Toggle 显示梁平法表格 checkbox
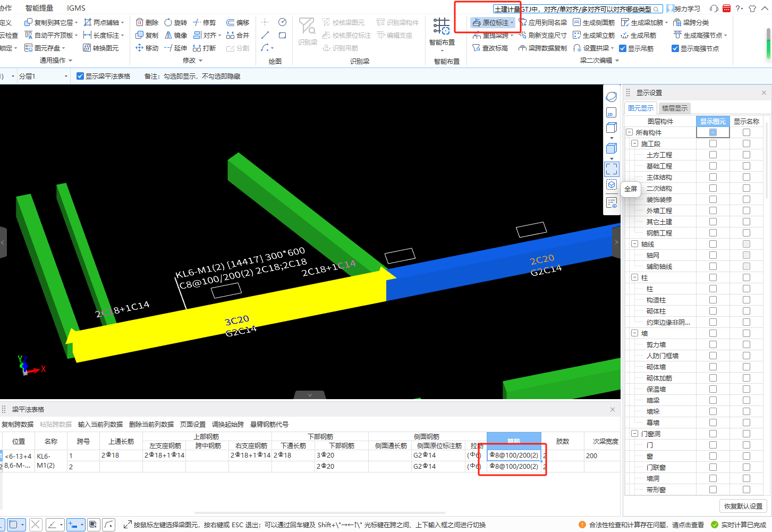772x532 pixels. pos(80,76)
